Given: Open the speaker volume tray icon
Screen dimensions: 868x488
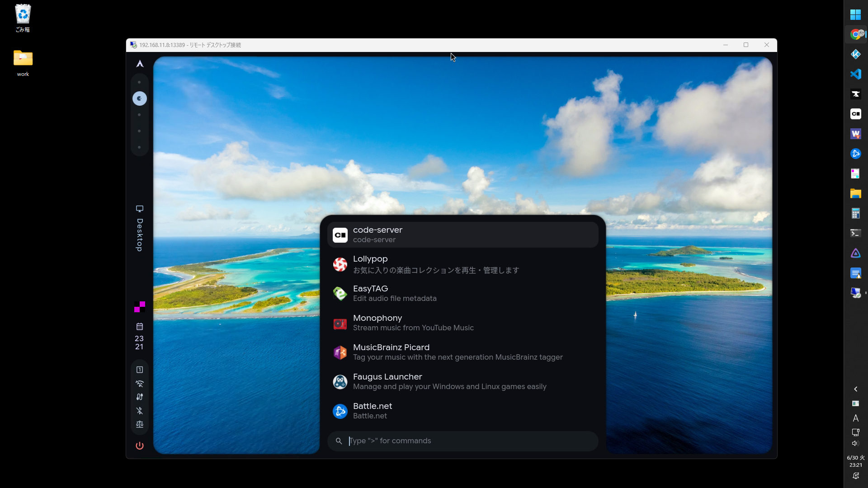Looking at the screenshot, I should coord(855,443).
